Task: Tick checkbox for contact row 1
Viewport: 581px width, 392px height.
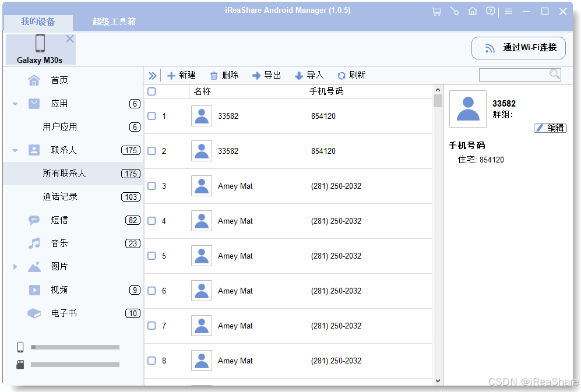Action: tap(152, 116)
